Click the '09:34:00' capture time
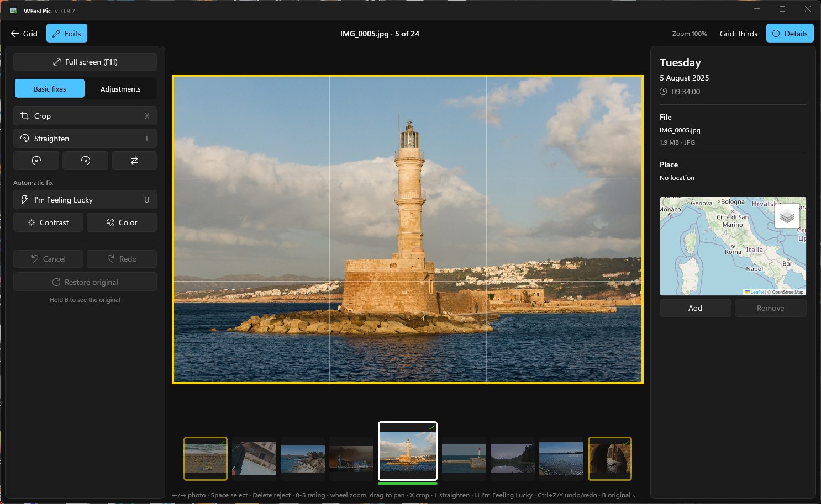 click(686, 92)
